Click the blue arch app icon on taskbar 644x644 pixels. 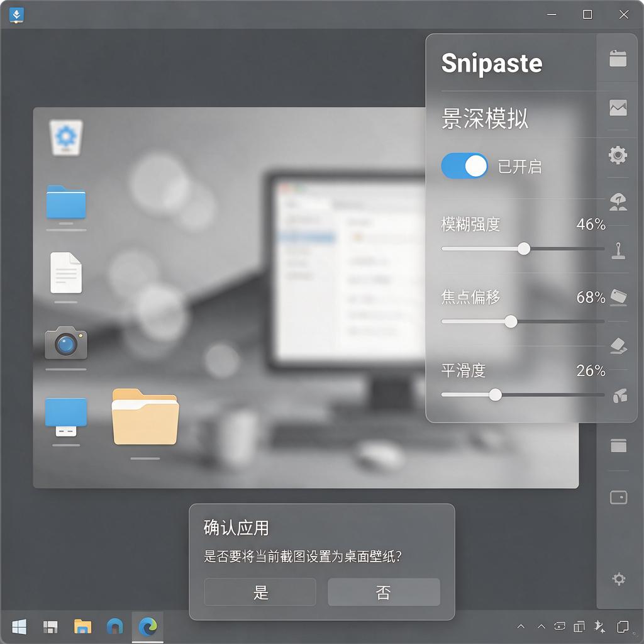click(x=114, y=627)
